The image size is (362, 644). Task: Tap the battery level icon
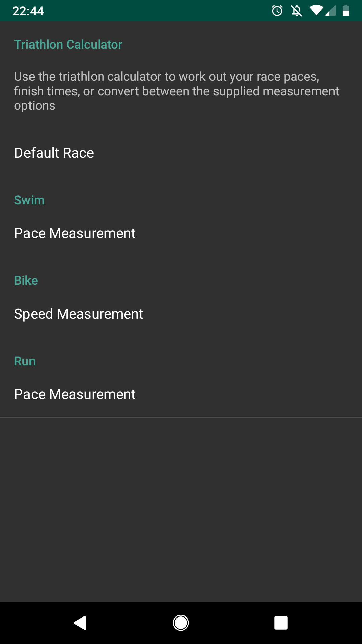(x=346, y=10)
